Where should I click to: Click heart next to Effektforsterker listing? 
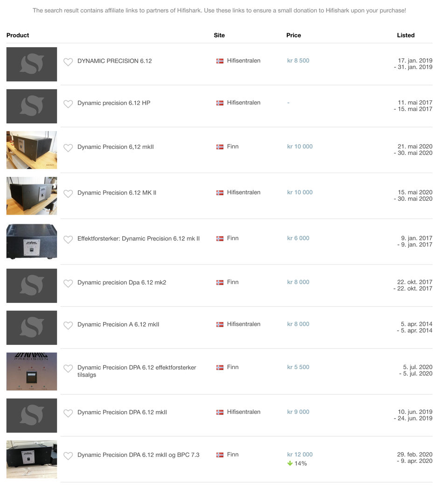tap(68, 239)
